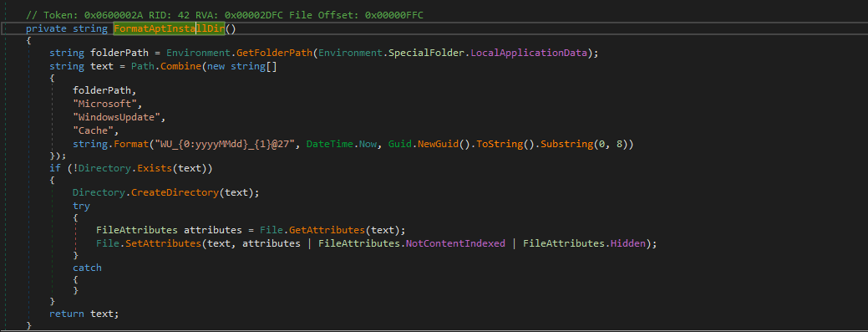Click the LocalApplicationData enum member
The image size is (868, 332).
(x=529, y=54)
